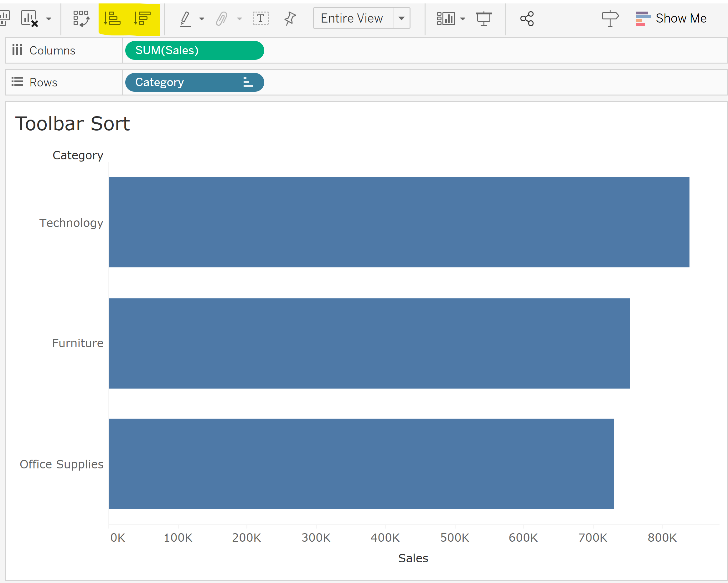Toggle the Show Mark Labels icon
The width and height of the screenshot is (728, 583).
[260, 18]
